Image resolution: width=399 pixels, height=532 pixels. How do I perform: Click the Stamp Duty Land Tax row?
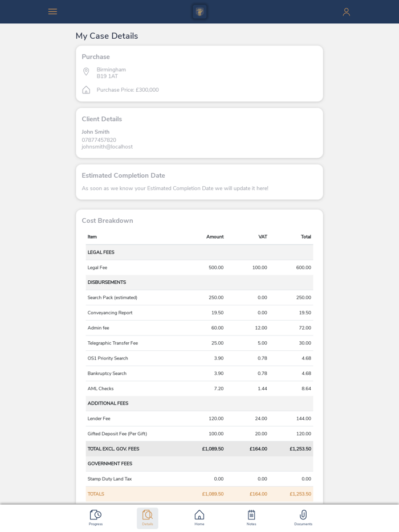(x=199, y=479)
